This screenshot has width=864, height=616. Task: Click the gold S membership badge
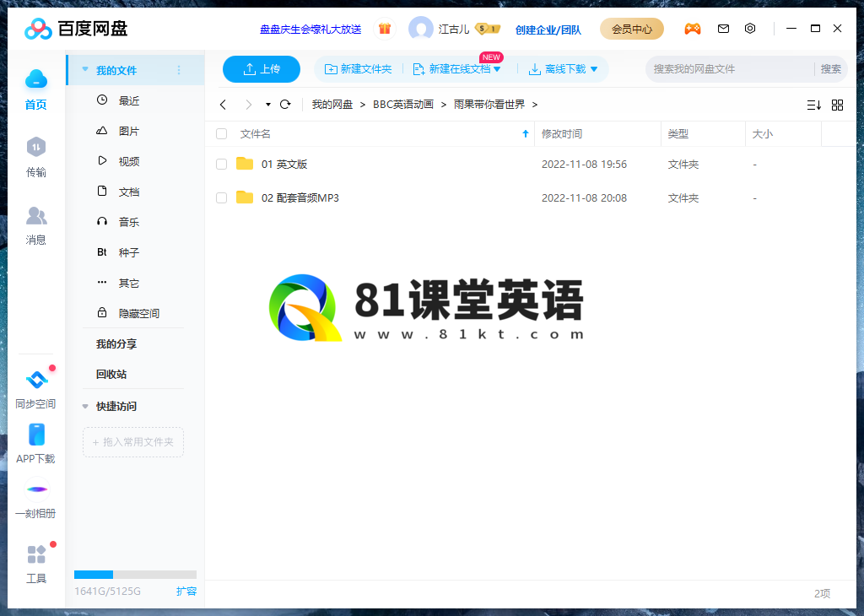click(487, 29)
